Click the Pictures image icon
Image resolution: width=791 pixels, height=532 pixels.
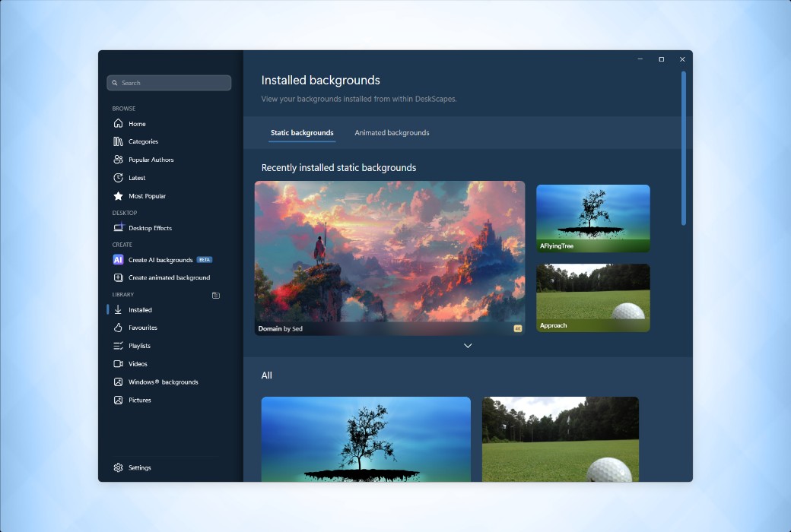point(118,400)
